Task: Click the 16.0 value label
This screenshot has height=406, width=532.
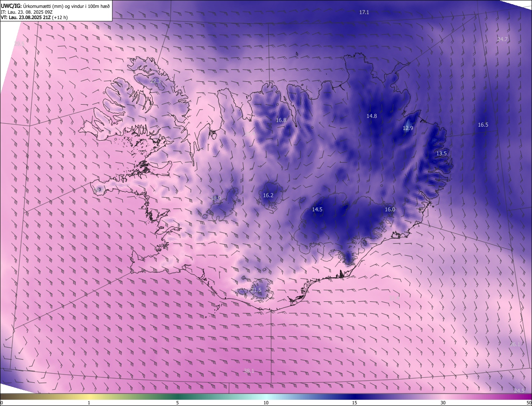Action: [x=390, y=210]
